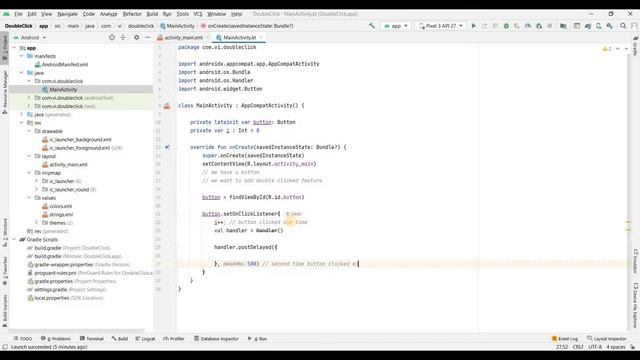The image size is (640, 360).
Task: Toggle the Resource Manager side panel
Action: coord(5,92)
